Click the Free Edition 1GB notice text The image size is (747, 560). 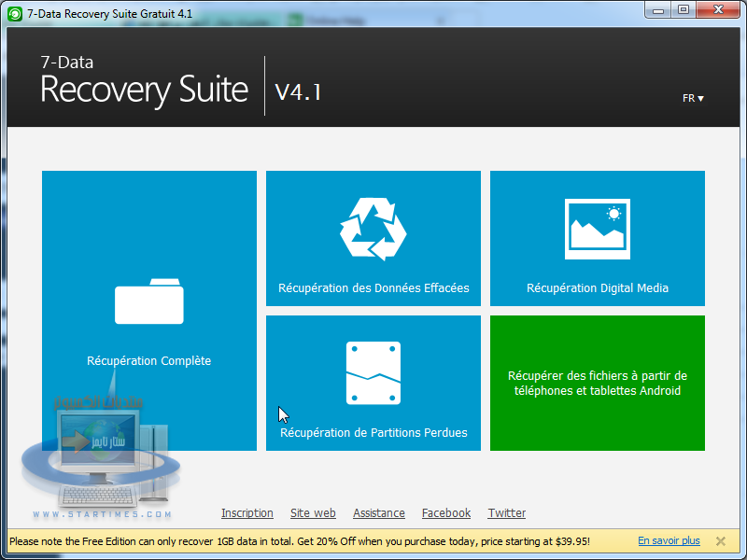coord(300,541)
